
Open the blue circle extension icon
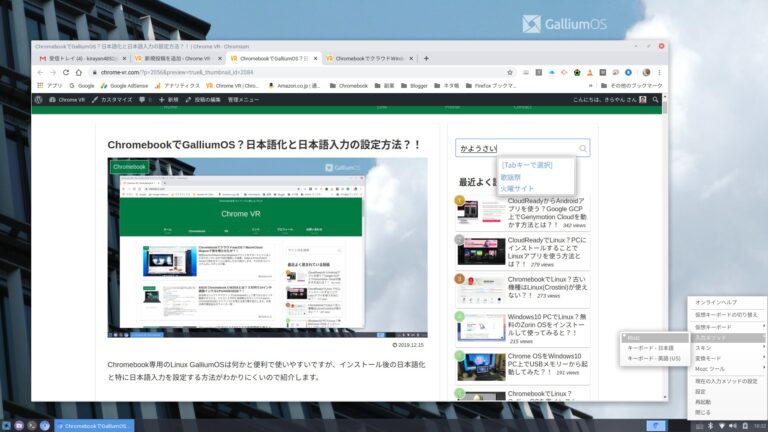point(628,72)
